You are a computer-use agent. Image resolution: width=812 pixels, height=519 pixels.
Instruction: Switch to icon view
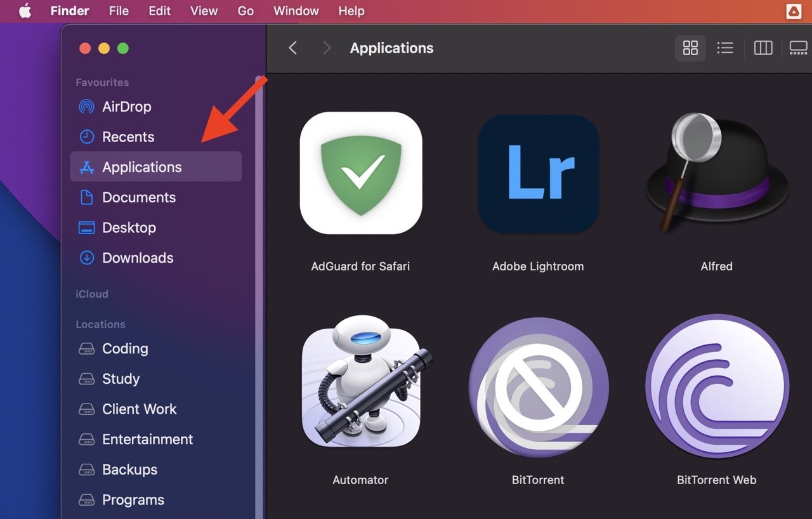tap(690, 48)
